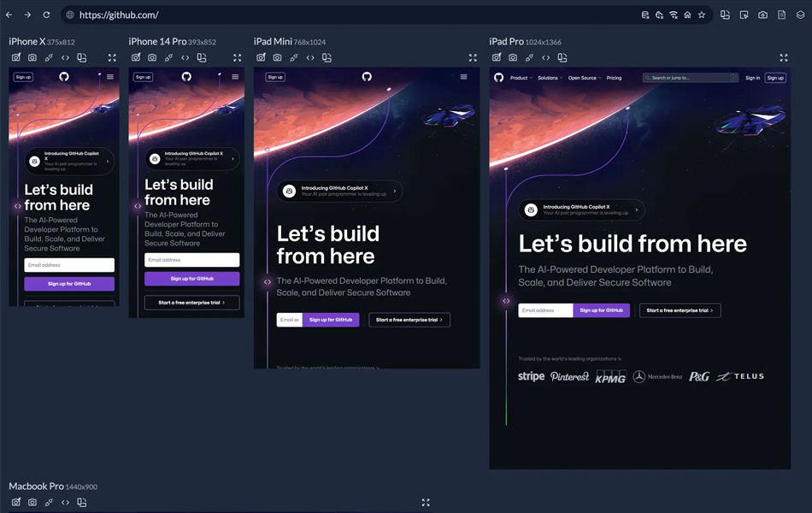The image size is (812, 513).
Task: Take full page camera screenshot of iPhone 14 Pro
Action: (152, 57)
